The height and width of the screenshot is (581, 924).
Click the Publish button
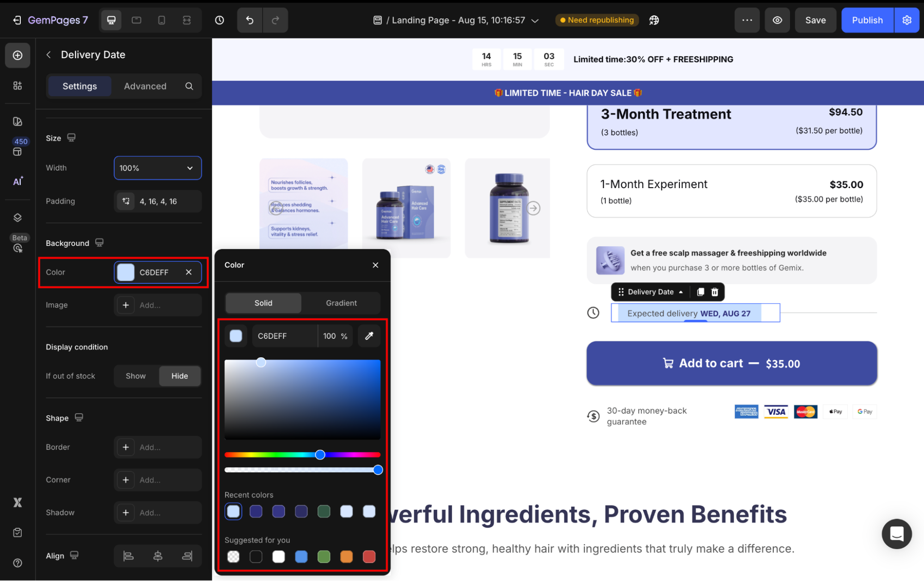click(867, 20)
